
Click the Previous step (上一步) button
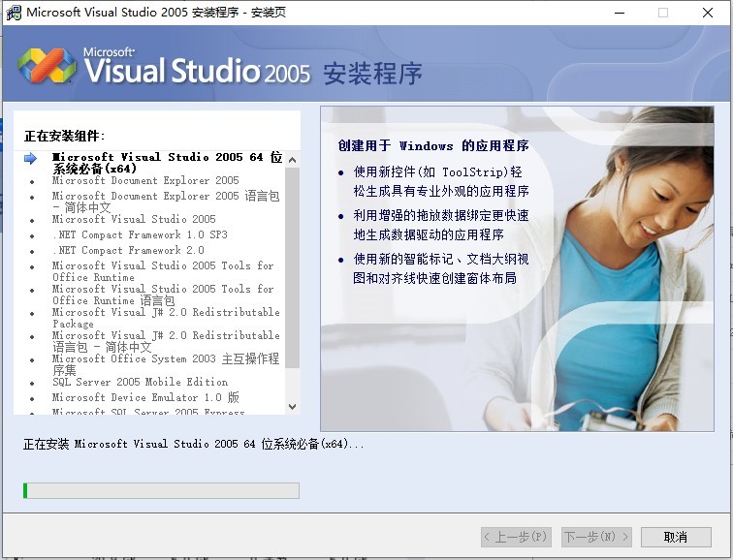point(516,537)
